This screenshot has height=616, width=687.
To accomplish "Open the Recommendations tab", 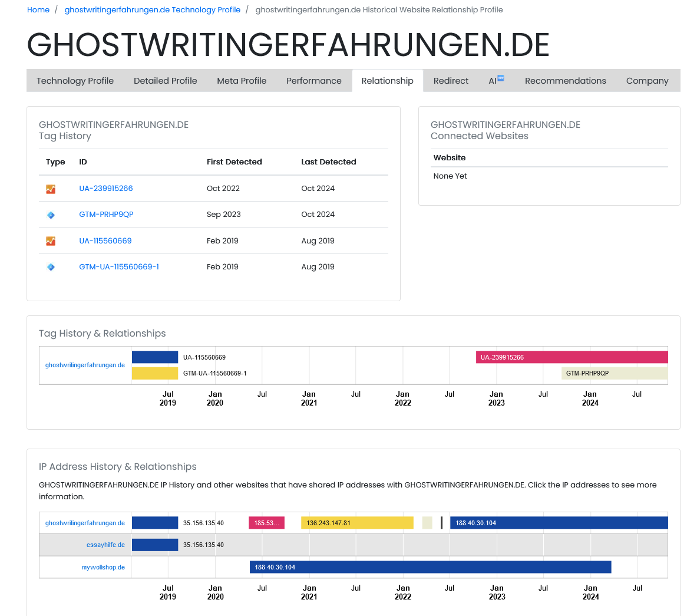I will 565,81.
